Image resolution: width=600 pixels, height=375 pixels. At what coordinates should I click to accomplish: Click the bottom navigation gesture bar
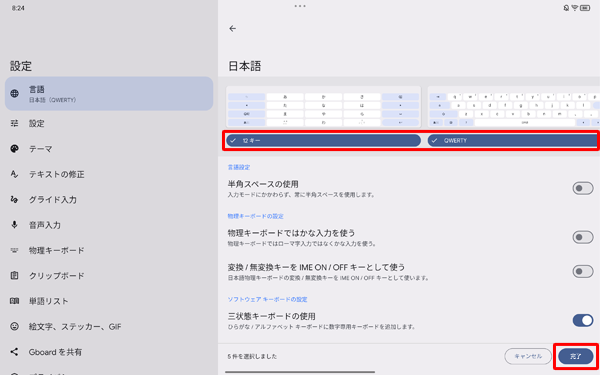point(300,372)
